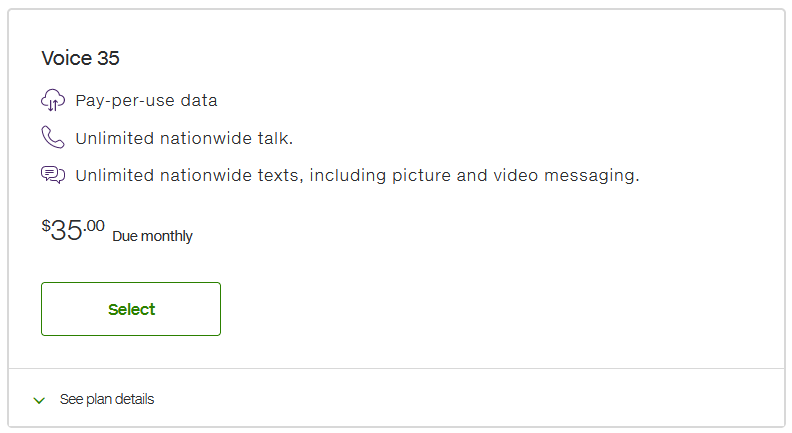Click the Unlimited nationwide talk text
The height and width of the screenshot is (433, 792).
point(184,138)
